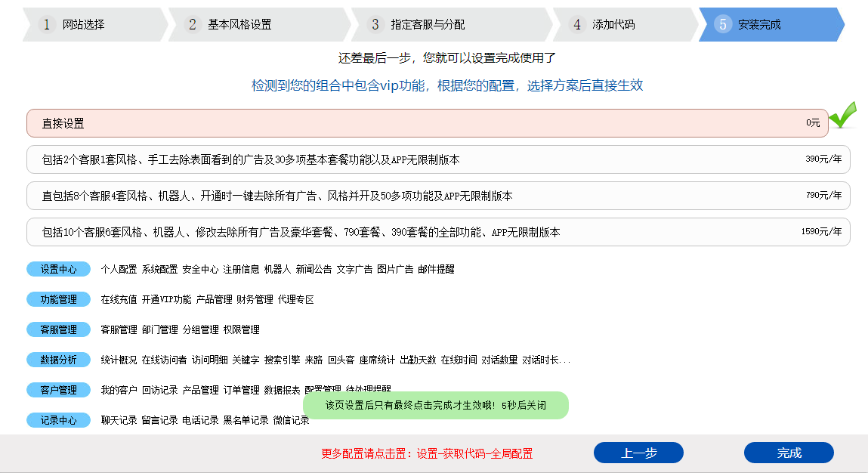Open 开通VIP功能 link
Screen dimensions: 868x473
click(167, 300)
